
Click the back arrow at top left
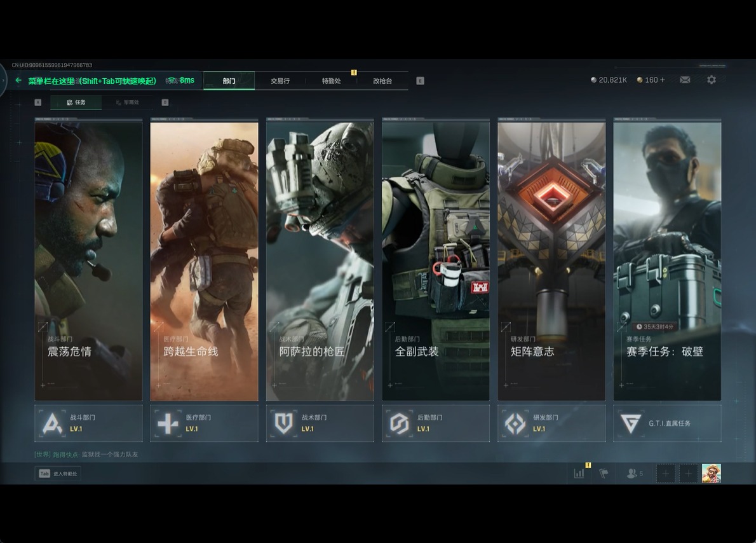(x=18, y=81)
